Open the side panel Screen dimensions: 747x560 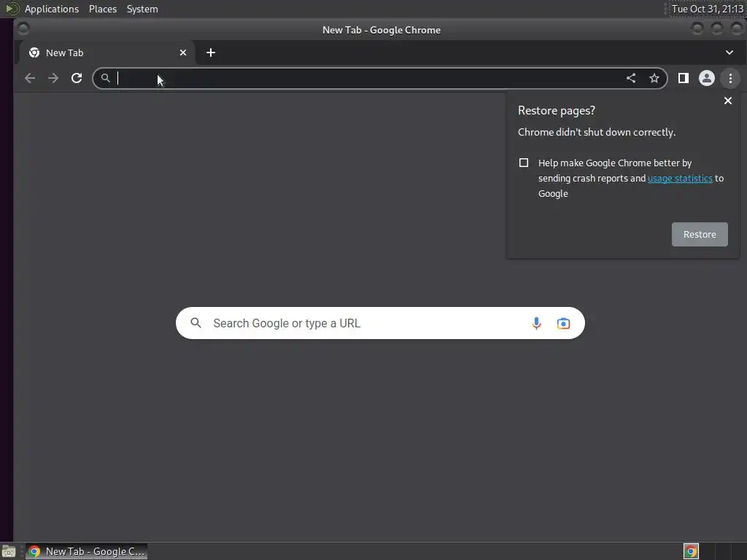click(683, 78)
